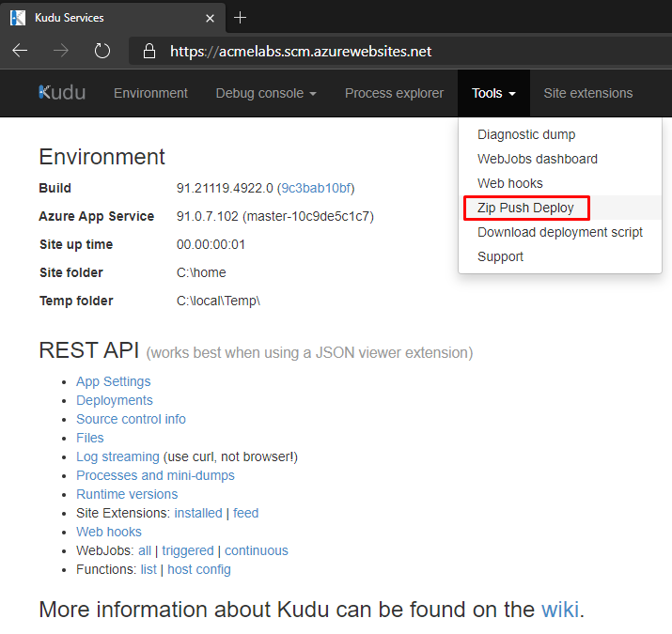
Task: Click the build number 91.21119.4922.0 text
Action: (225, 188)
